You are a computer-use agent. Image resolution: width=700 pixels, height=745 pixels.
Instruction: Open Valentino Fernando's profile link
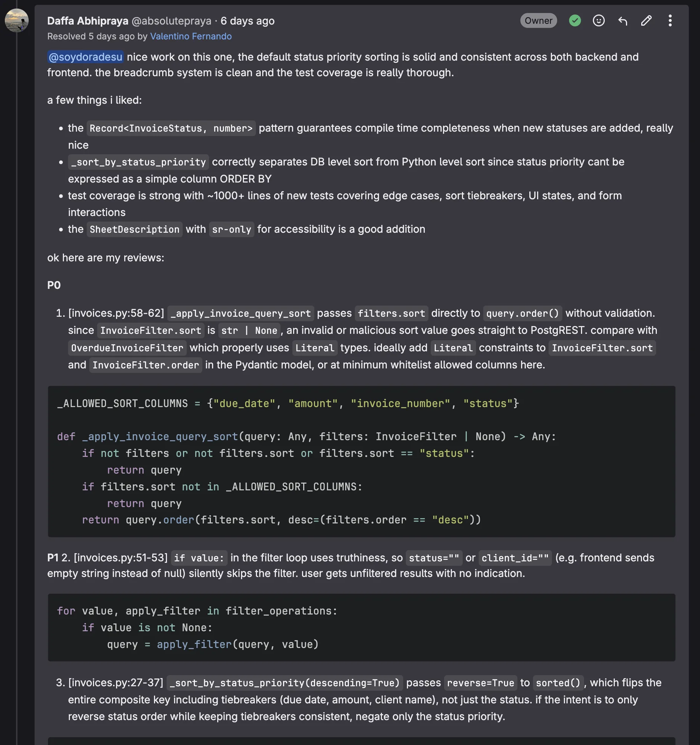point(190,36)
